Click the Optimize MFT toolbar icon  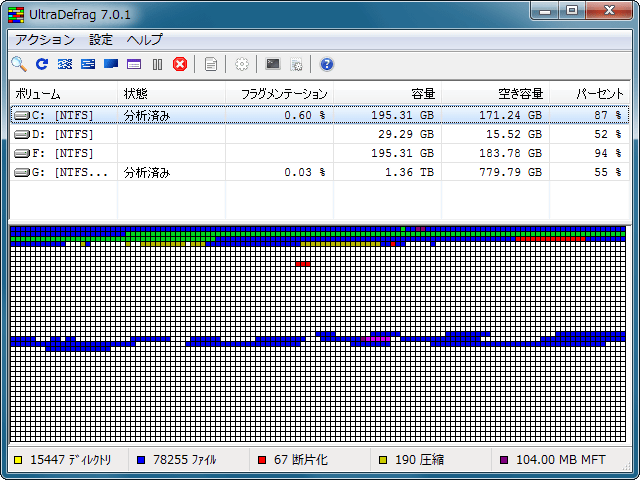134,64
